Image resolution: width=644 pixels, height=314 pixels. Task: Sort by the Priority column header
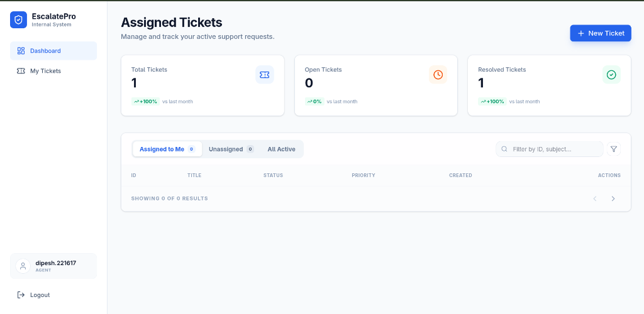[x=364, y=175]
